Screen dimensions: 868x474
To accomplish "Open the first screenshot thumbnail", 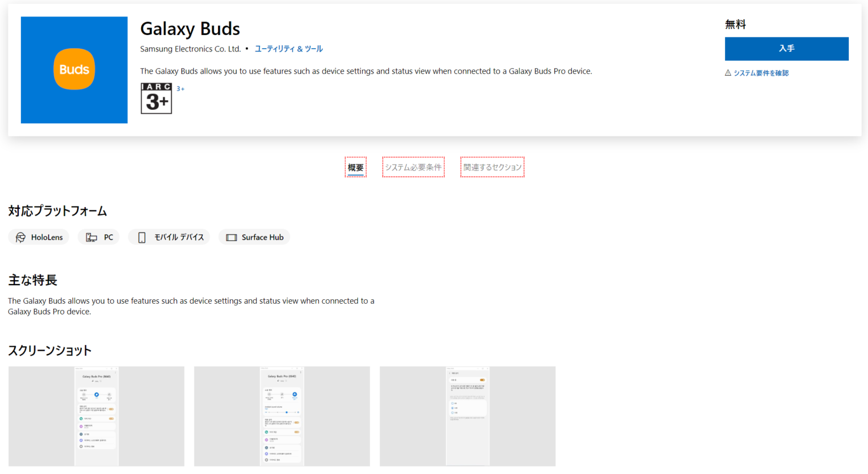I will [x=96, y=416].
